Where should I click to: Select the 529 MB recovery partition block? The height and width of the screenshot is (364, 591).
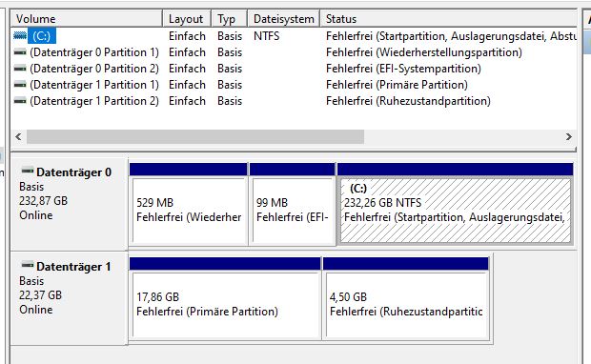(x=189, y=211)
